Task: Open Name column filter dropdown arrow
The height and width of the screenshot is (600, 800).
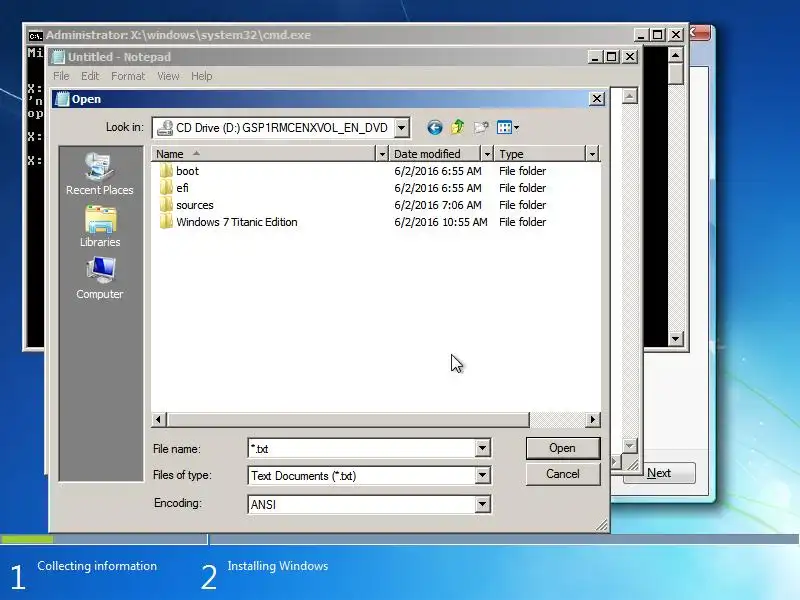Action: point(382,154)
